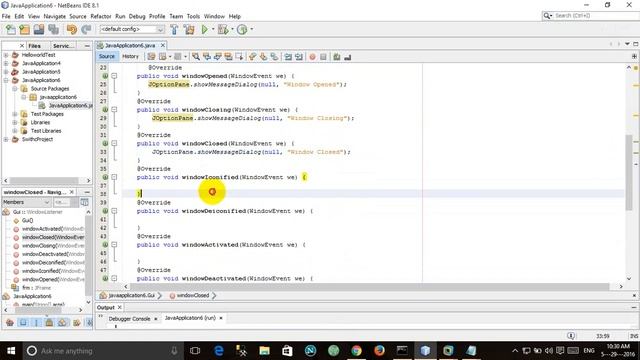Click the Undo arrow icon
Screen dimensions: 640x360
click(x=72, y=29)
